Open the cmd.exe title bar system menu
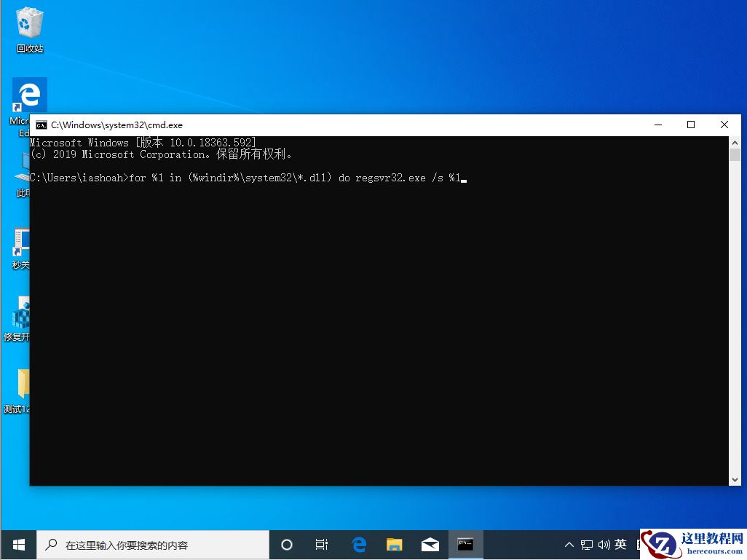Viewport: 747px width, 560px height. point(41,125)
